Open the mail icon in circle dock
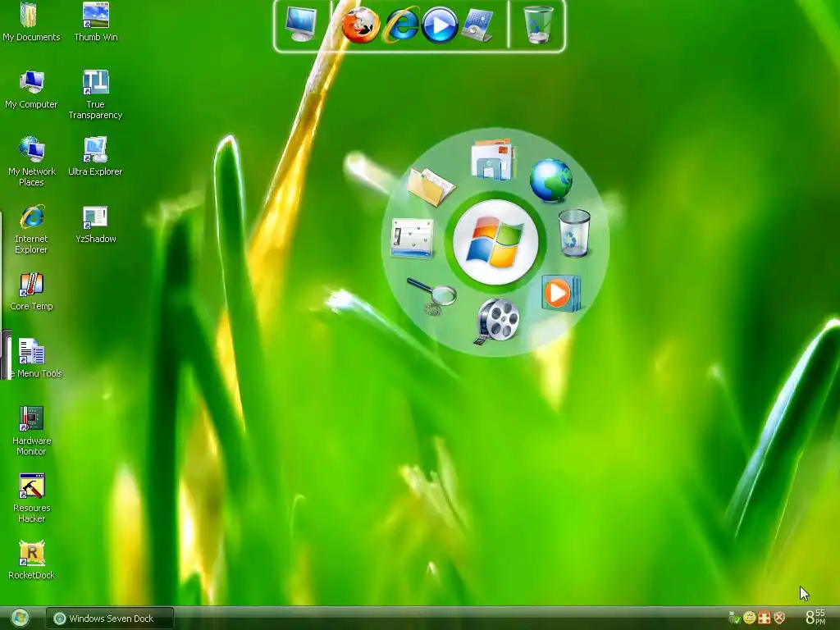Screen dimensions: 840x630 tap(493, 159)
